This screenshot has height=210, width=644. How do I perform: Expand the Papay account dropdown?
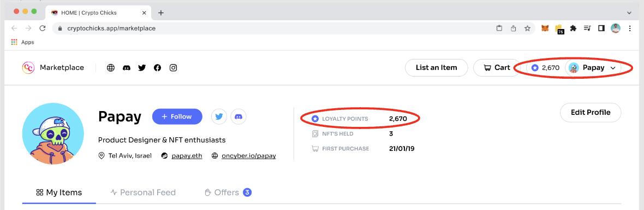click(x=593, y=68)
